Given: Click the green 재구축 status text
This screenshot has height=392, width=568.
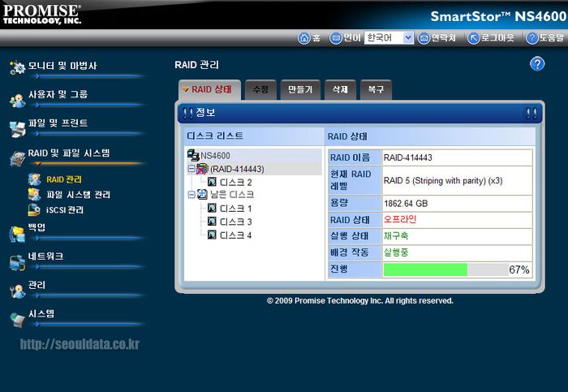Looking at the screenshot, I should [x=396, y=236].
